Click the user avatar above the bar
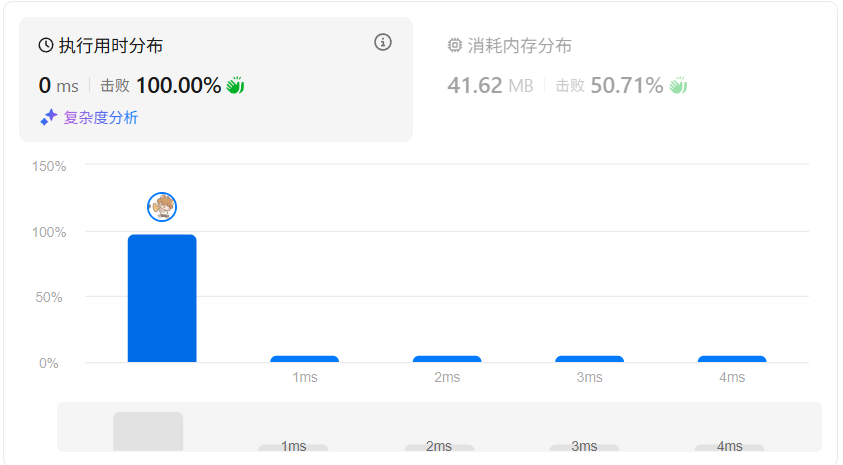The height and width of the screenshot is (465, 843). point(162,207)
